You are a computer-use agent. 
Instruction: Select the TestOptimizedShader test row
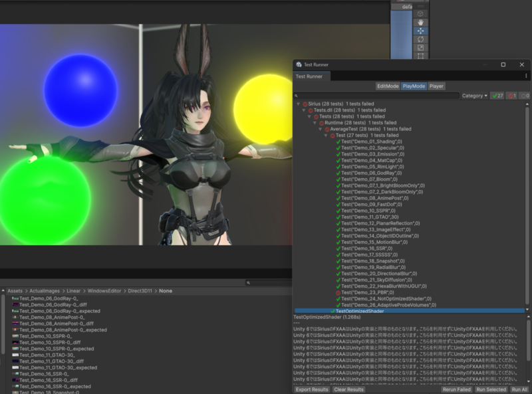[x=409, y=311]
